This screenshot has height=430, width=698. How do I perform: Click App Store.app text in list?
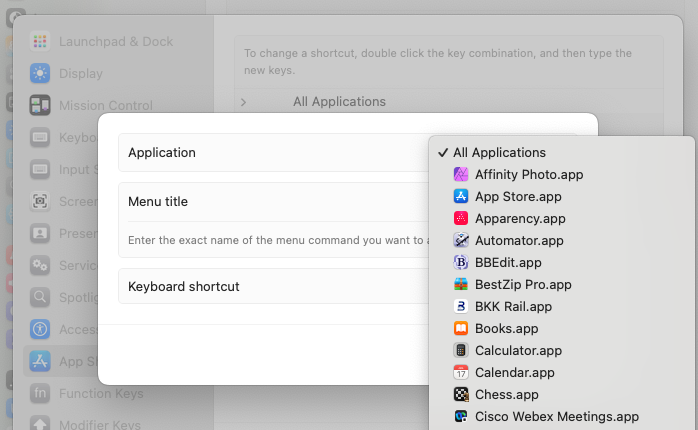click(x=518, y=196)
